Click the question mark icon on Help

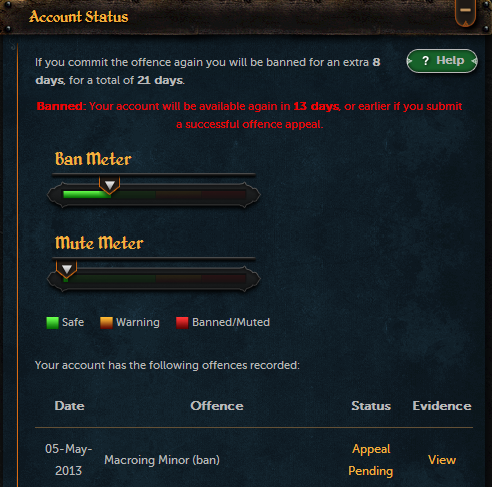click(x=425, y=61)
